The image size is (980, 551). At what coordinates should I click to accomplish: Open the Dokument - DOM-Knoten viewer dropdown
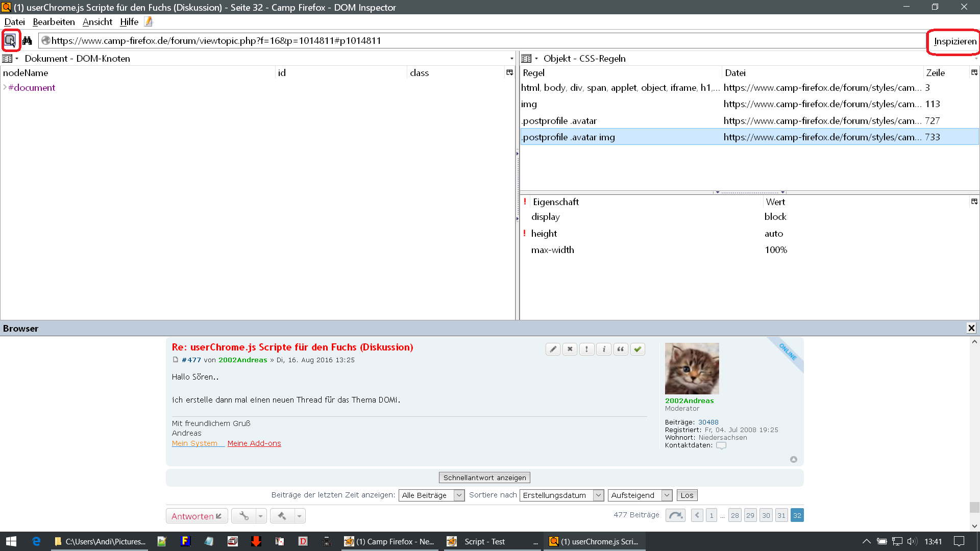click(10, 59)
